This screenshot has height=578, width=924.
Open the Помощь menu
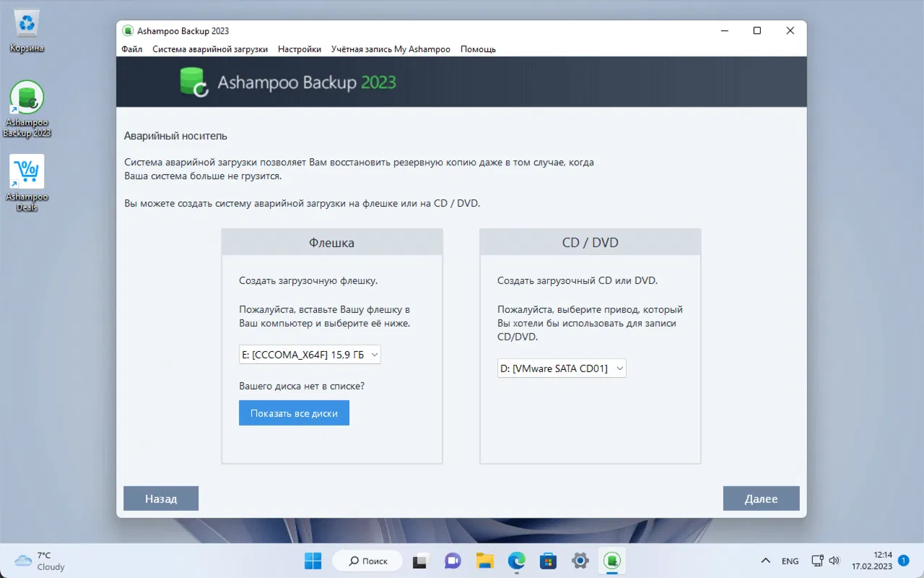(x=478, y=49)
